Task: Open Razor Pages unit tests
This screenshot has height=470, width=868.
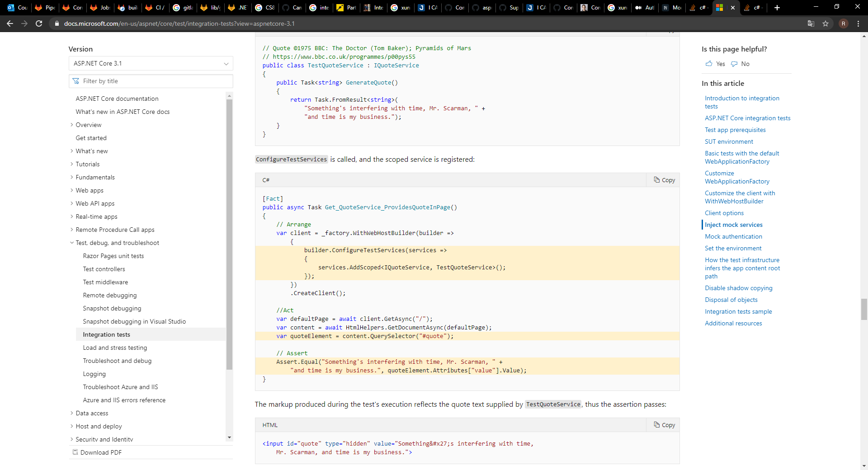Action: coord(113,256)
